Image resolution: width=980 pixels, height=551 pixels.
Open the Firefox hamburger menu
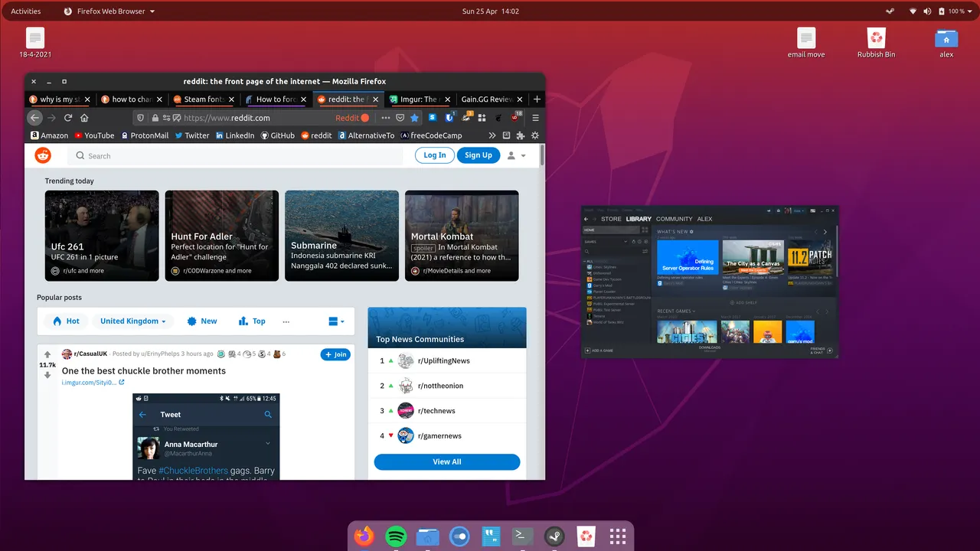536,118
